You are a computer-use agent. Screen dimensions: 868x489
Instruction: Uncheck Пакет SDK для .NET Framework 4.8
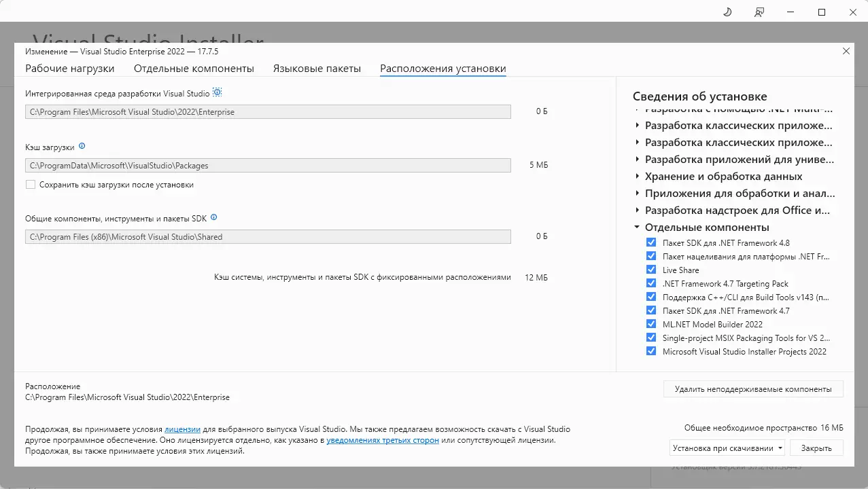click(651, 243)
